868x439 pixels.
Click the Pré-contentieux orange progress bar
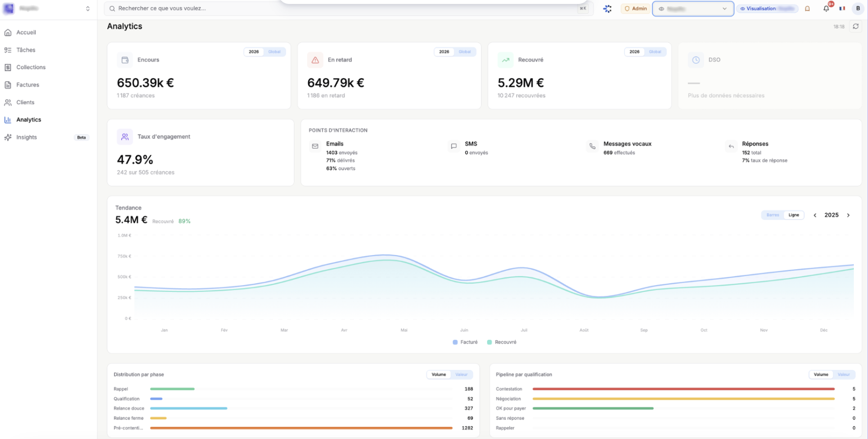(x=301, y=428)
